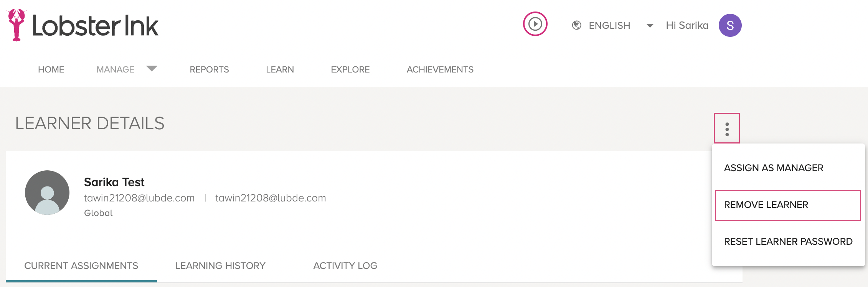Click the circled play button icon
Viewport: 868px width, 287px height.
click(x=535, y=24)
